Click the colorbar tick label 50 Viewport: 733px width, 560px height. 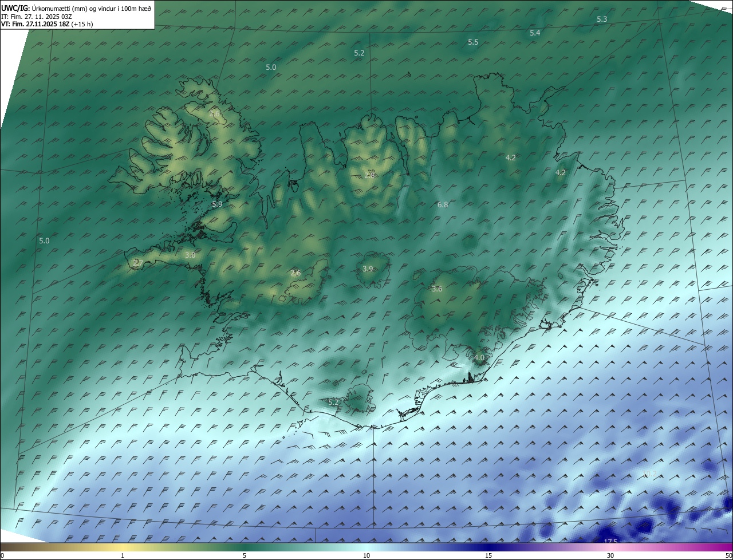pyautogui.click(x=728, y=556)
